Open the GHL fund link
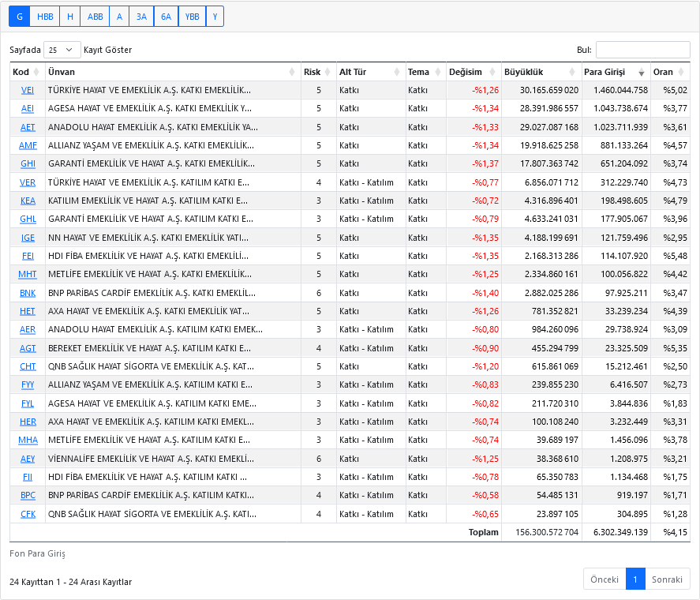This screenshot has height=600, width=700. [x=28, y=219]
